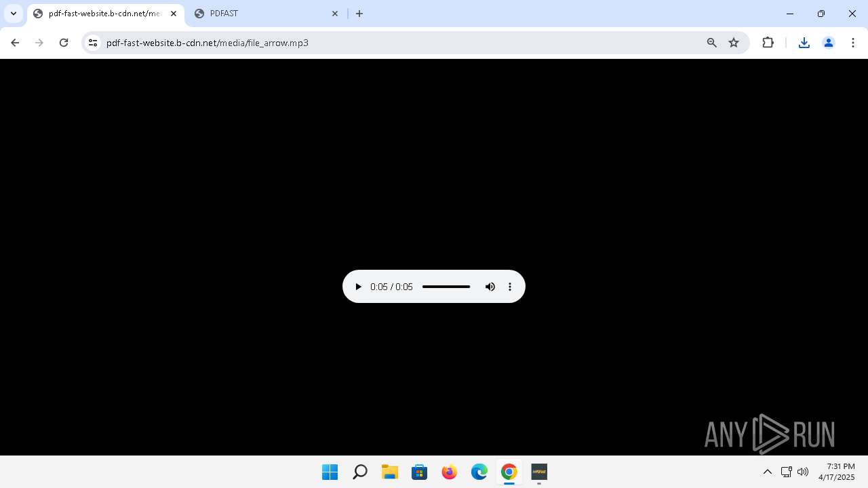The height and width of the screenshot is (488, 868).
Task: Mute the audio player volume
Action: [490, 287]
